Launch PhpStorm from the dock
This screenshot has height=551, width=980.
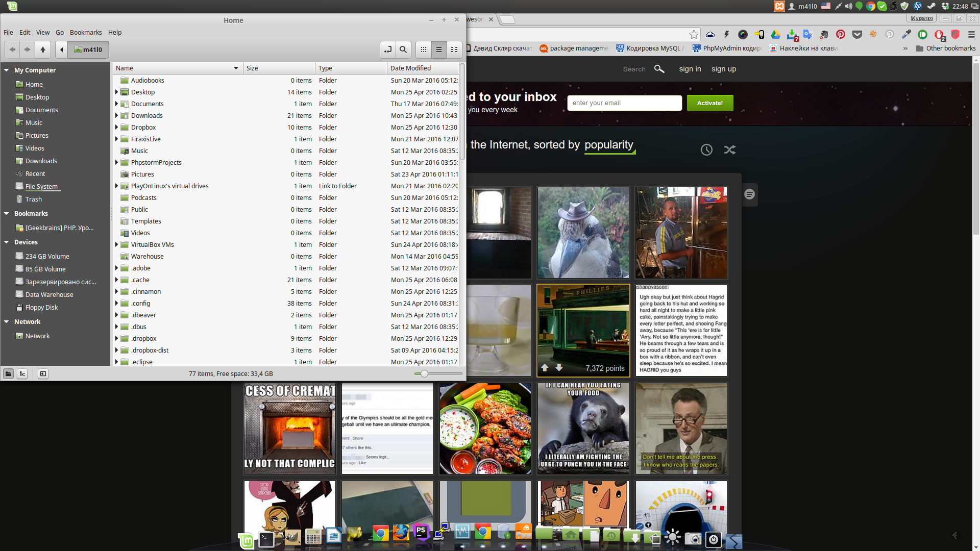coord(421,532)
